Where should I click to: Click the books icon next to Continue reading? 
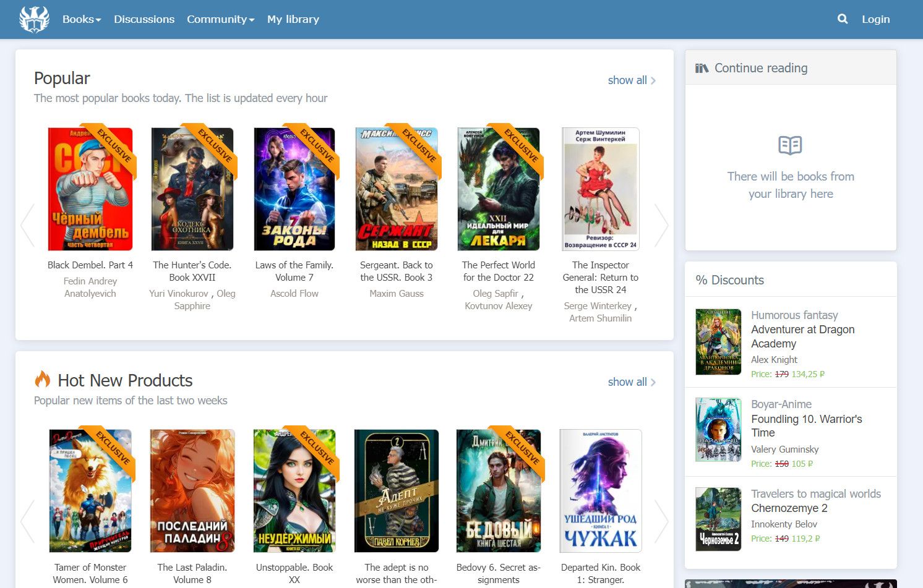point(702,68)
